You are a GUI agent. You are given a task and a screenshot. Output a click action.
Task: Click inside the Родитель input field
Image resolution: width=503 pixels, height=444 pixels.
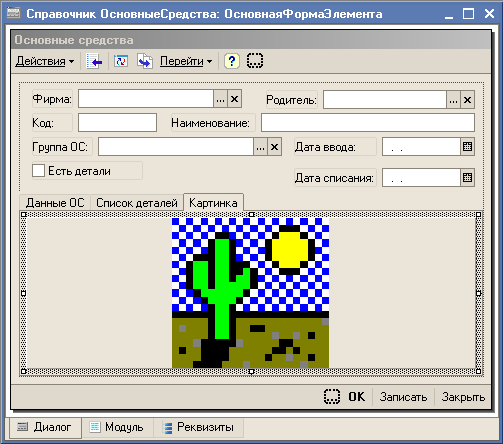pyautogui.click(x=385, y=100)
